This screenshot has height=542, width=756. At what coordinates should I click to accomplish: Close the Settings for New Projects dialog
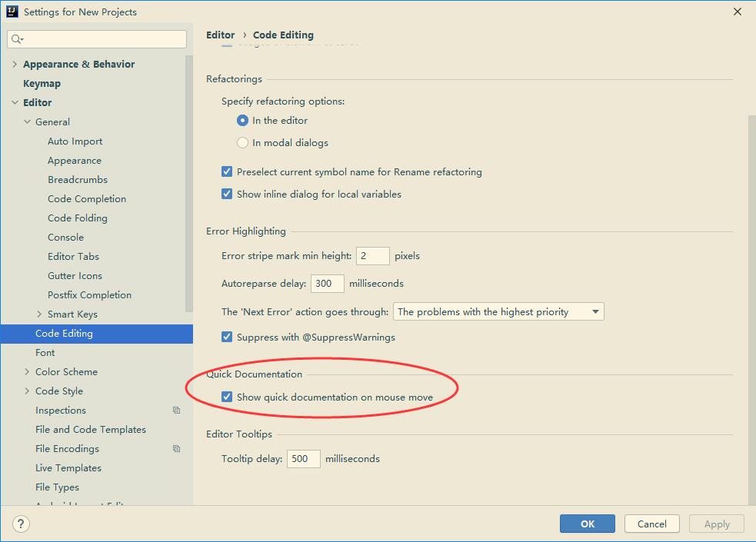pos(738,12)
